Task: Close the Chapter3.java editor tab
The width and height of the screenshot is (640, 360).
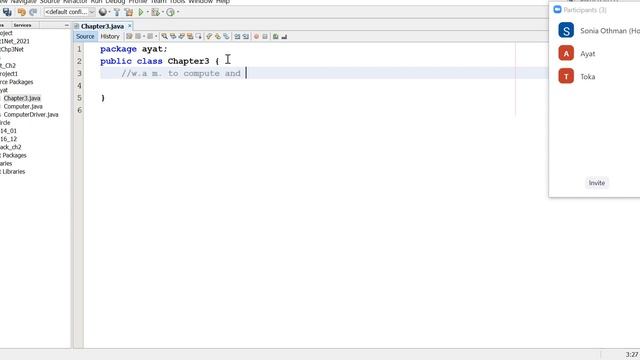Action: click(130, 26)
